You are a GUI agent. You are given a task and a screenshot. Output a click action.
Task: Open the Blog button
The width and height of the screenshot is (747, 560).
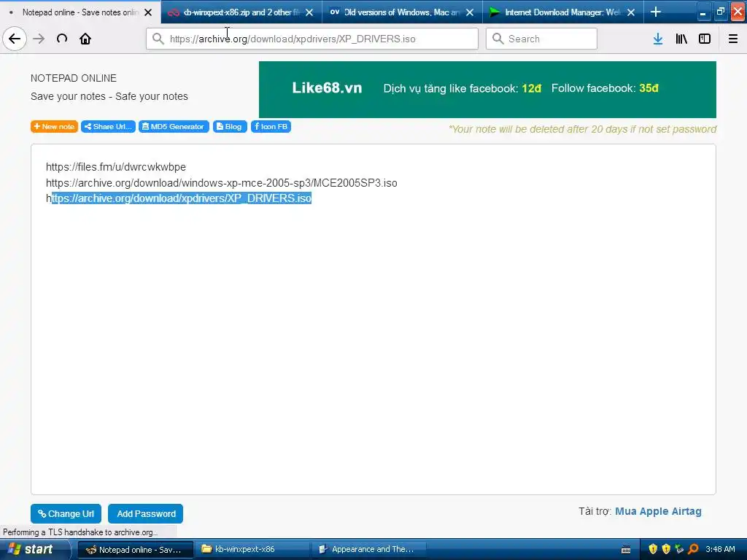[230, 127]
